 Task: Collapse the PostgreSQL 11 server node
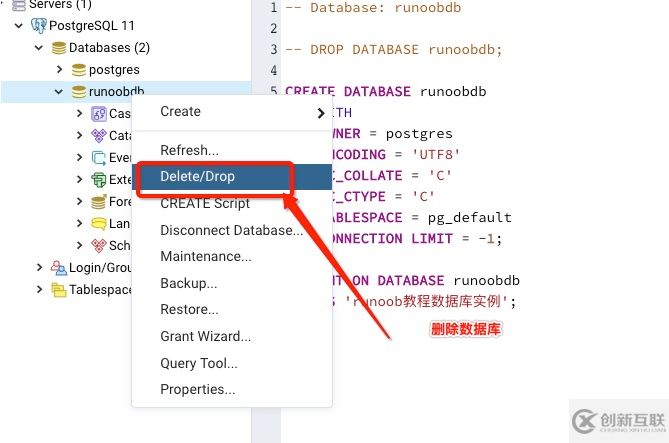(19, 26)
